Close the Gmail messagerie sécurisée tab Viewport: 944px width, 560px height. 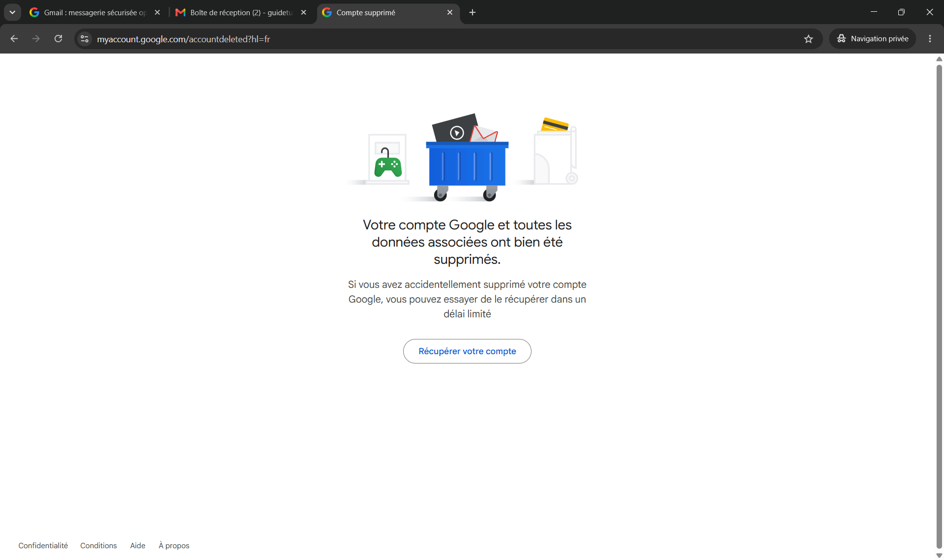click(157, 12)
